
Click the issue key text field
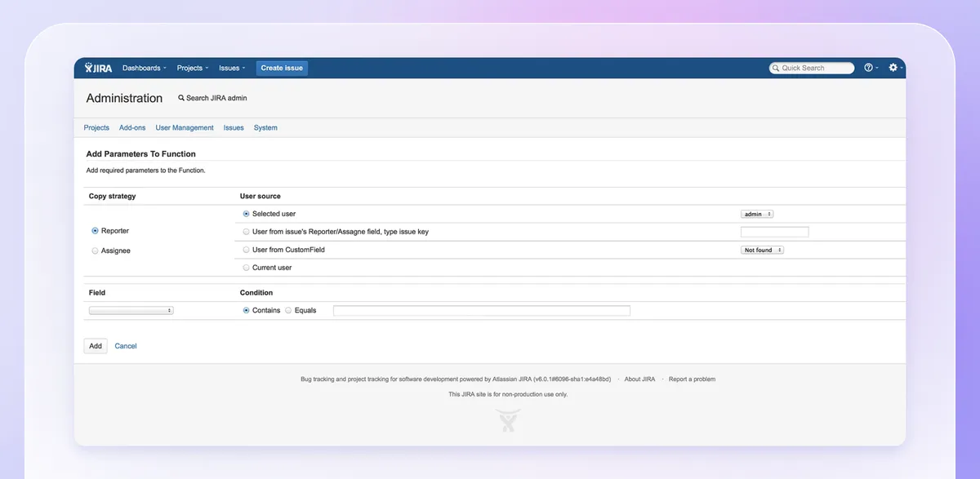pyautogui.click(x=774, y=232)
